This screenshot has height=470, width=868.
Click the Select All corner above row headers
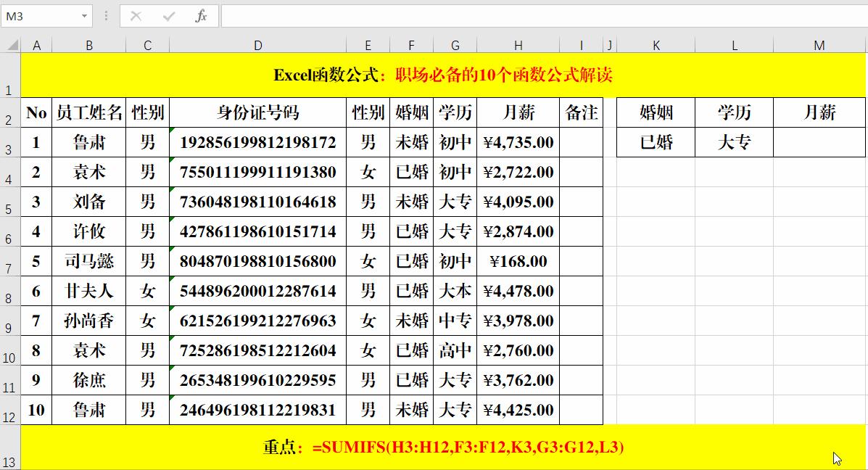(12, 44)
